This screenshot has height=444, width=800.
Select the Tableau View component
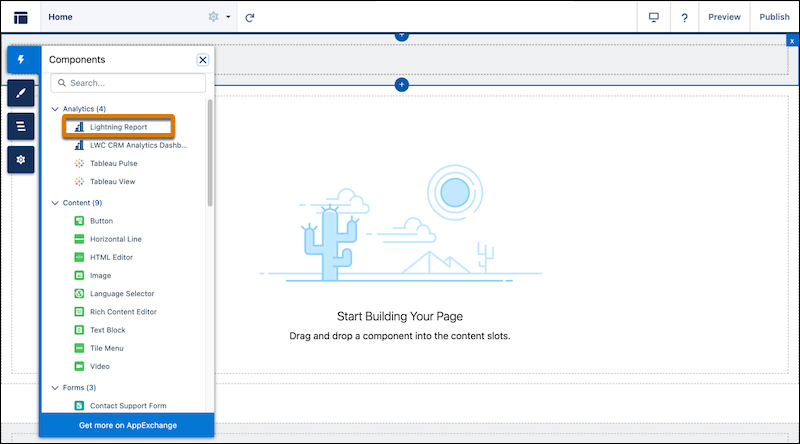click(105, 182)
